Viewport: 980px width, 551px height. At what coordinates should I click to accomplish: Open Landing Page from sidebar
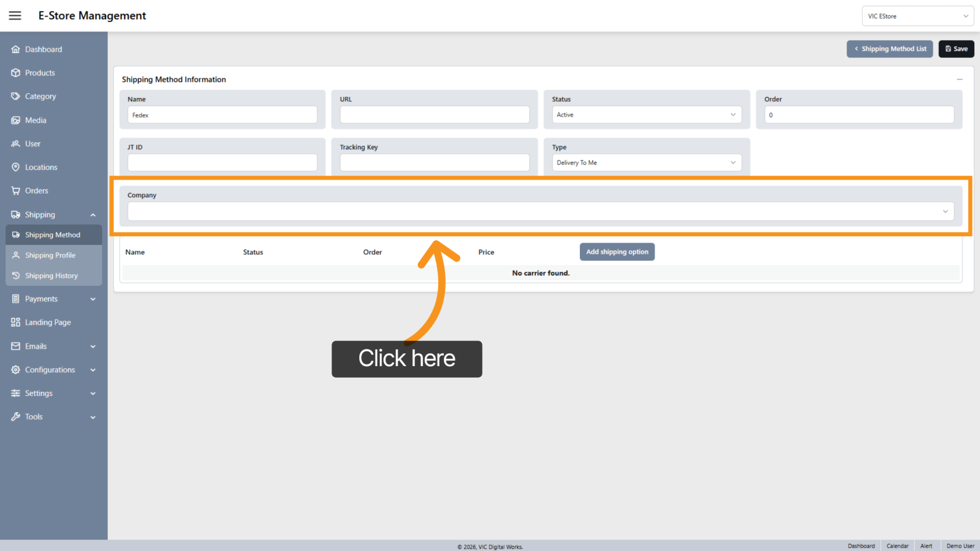[48, 322]
